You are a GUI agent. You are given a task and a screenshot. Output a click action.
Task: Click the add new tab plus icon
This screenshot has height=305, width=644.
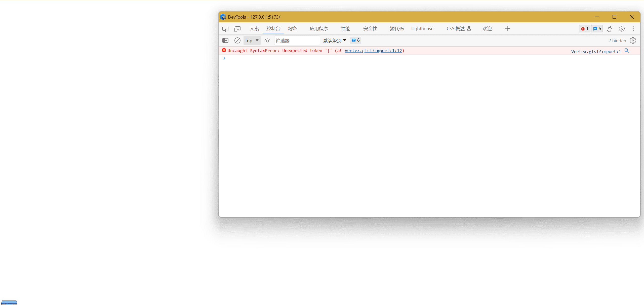507,28
